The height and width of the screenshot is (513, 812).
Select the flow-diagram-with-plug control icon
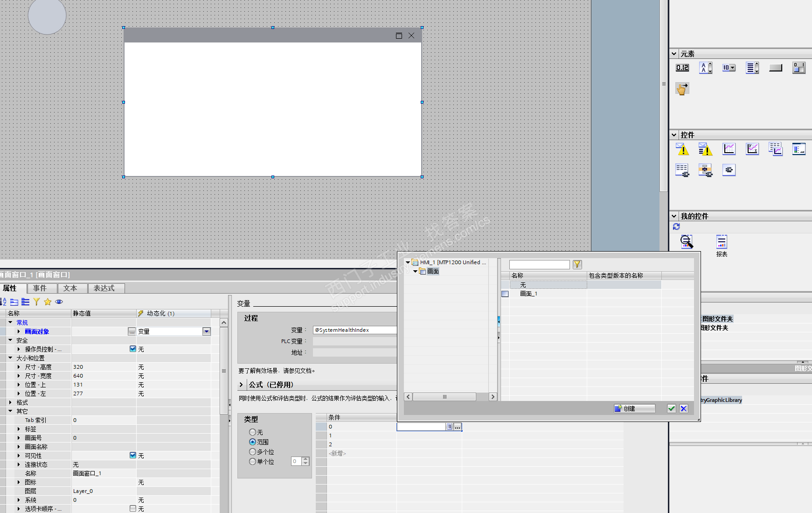[x=706, y=170]
